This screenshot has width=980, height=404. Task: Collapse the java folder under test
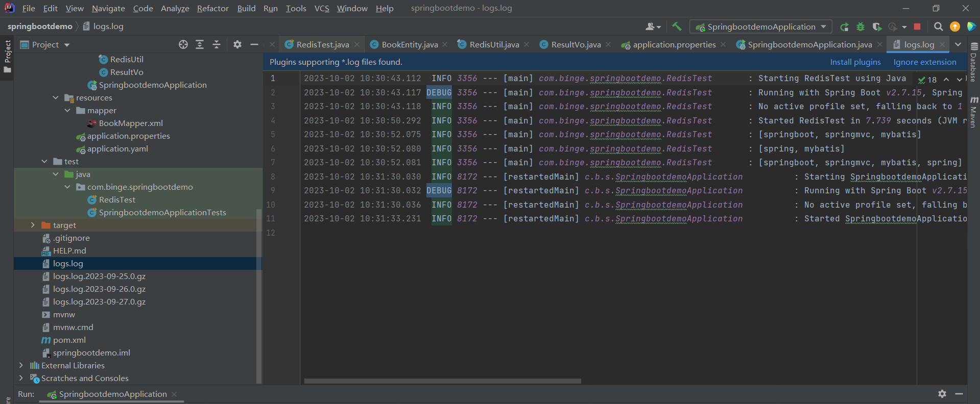pos(56,174)
